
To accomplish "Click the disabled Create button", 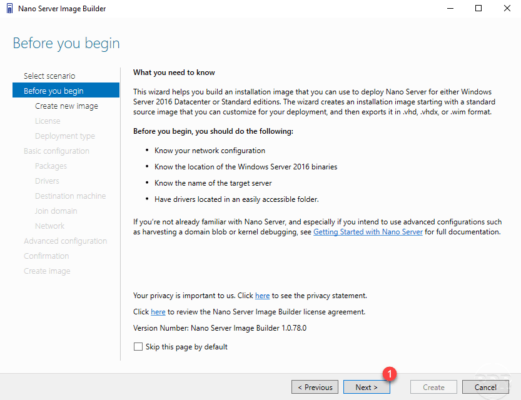I will (x=433, y=387).
